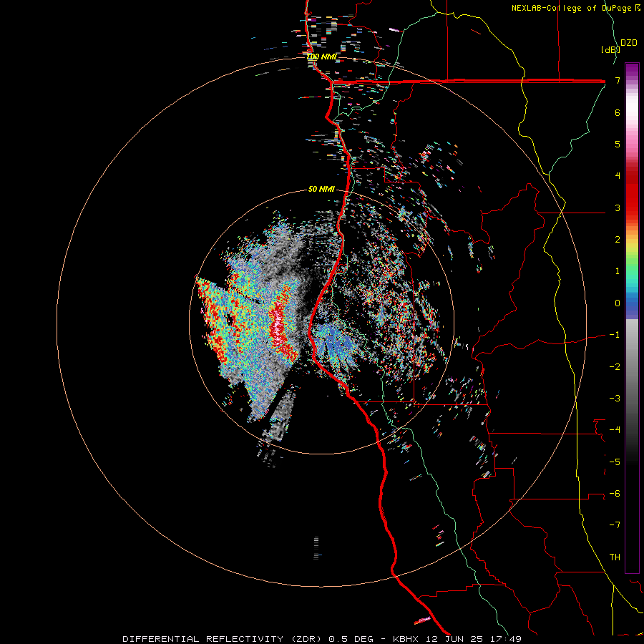Click the TH threshold label on the scale
Viewport: 644px width, 644px height.
click(x=615, y=557)
